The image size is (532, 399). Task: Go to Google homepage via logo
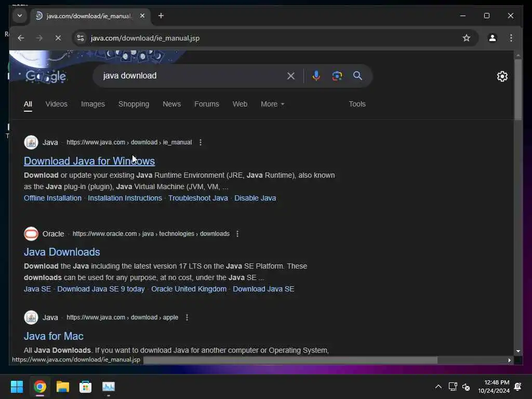tap(46, 77)
